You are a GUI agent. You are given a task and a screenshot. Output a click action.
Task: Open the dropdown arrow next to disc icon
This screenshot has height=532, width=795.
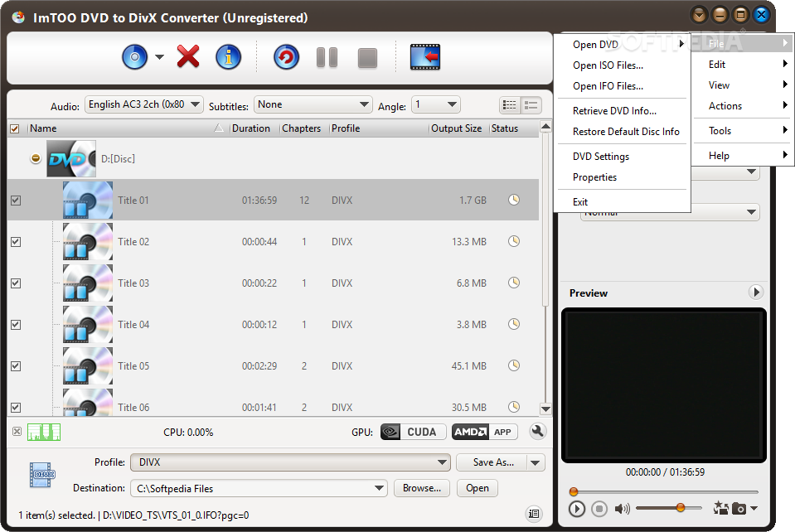coord(159,57)
